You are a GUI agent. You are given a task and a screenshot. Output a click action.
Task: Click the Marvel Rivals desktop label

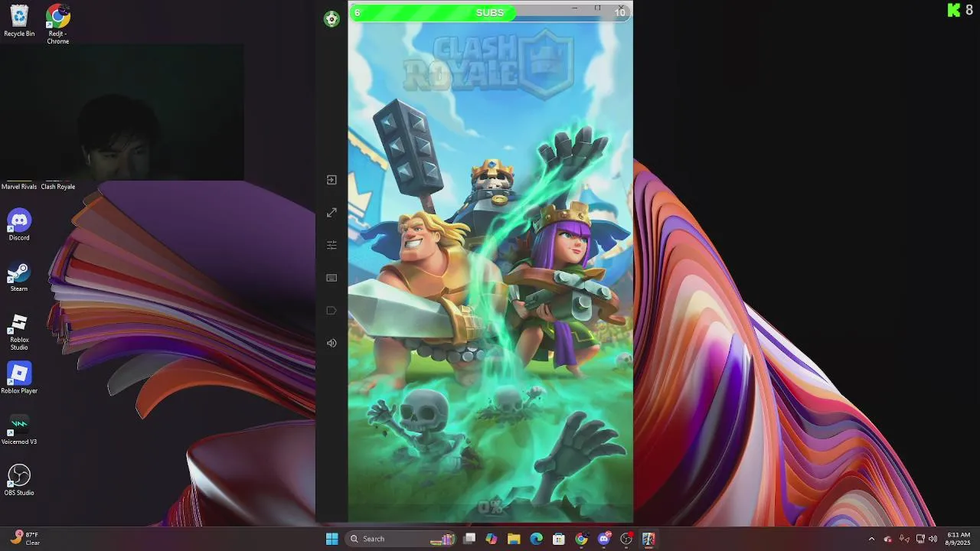19,187
